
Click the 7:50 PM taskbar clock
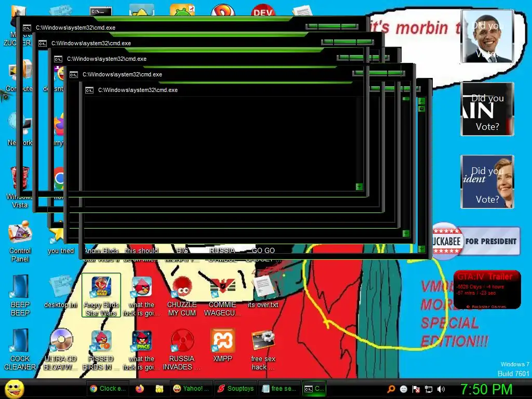486,389
